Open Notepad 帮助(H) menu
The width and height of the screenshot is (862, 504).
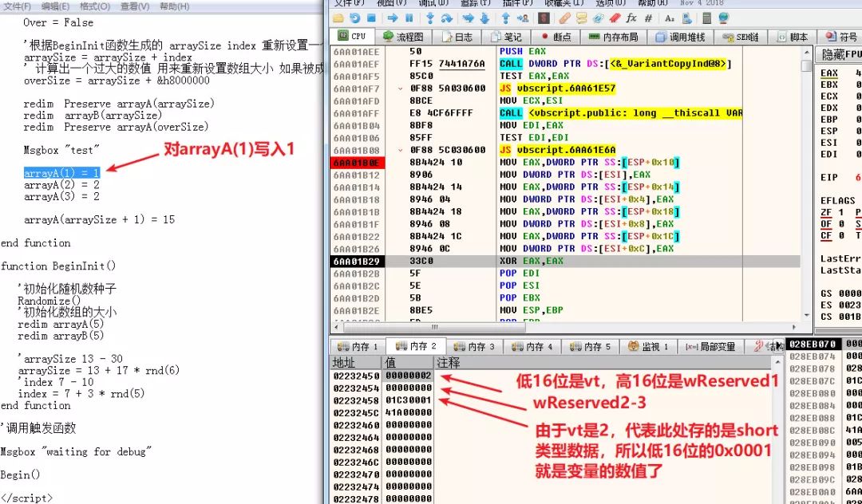pos(174,6)
